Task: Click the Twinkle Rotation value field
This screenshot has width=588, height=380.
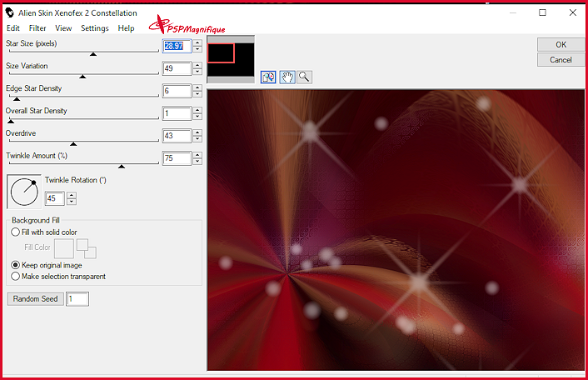Action: 55,198
